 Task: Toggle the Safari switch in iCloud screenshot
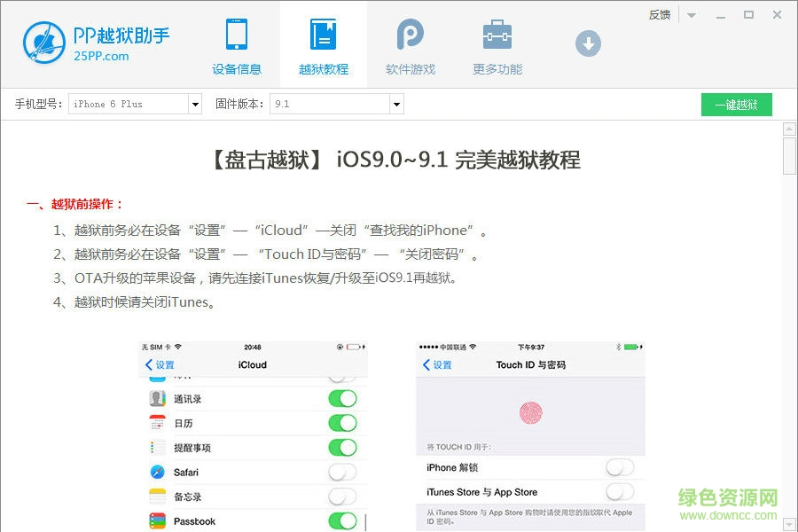342,473
